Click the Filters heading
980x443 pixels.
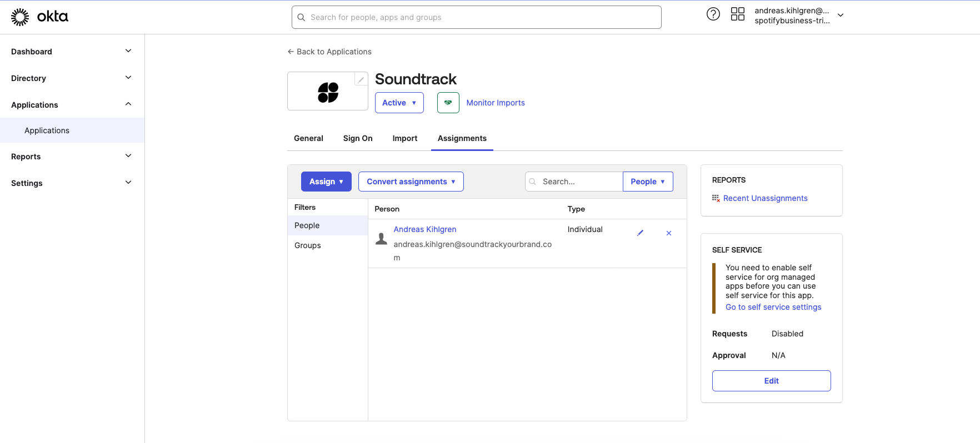click(x=305, y=207)
